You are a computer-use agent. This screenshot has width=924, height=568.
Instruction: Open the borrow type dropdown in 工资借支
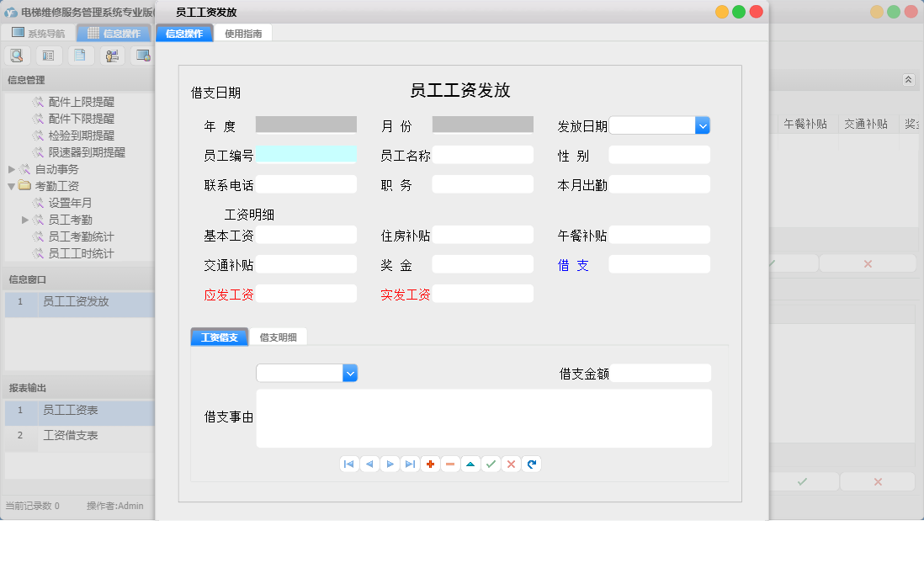tap(351, 373)
